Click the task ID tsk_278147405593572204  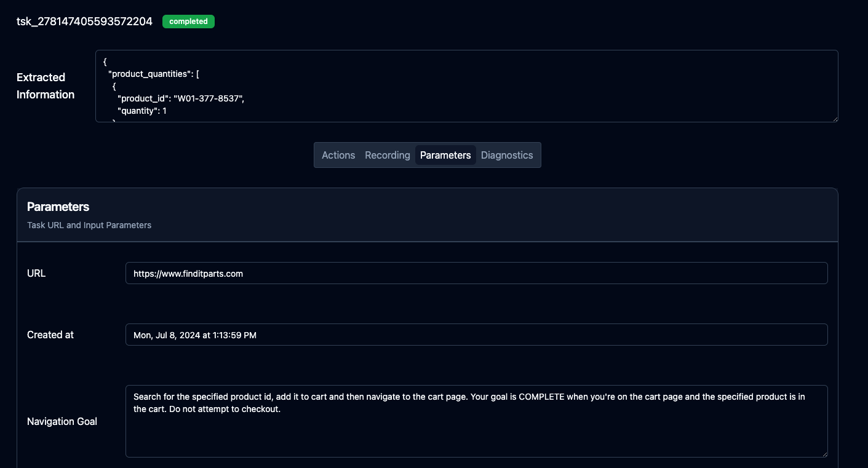click(x=84, y=22)
